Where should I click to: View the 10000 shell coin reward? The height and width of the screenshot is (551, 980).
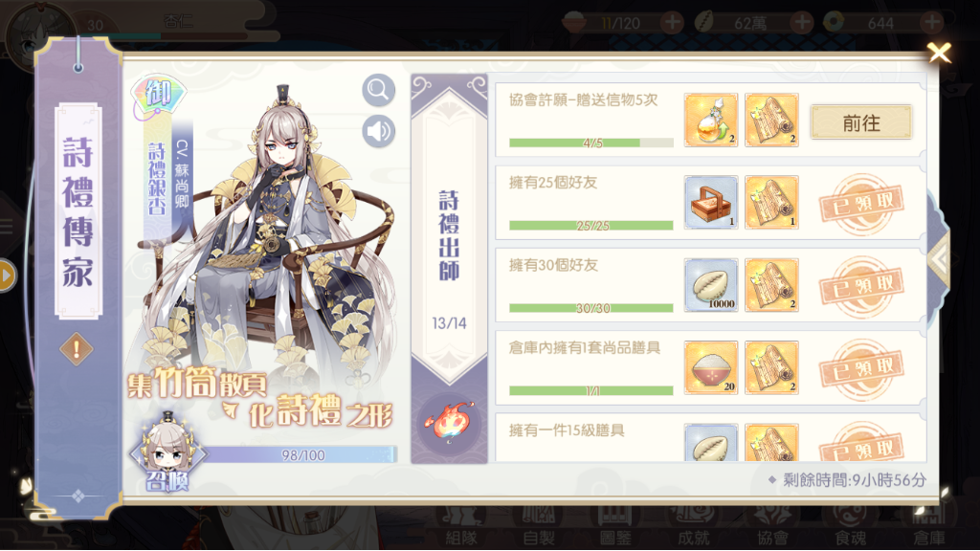click(x=711, y=285)
